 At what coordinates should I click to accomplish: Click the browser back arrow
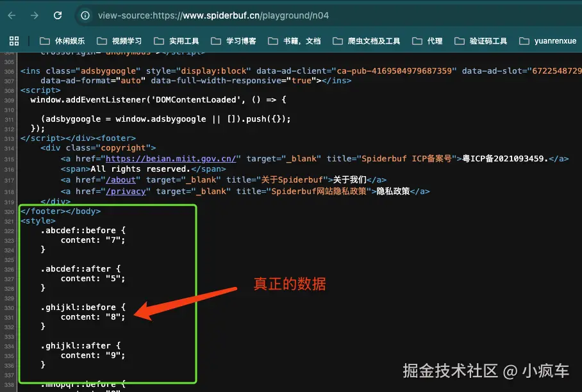[x=12, y=15]
